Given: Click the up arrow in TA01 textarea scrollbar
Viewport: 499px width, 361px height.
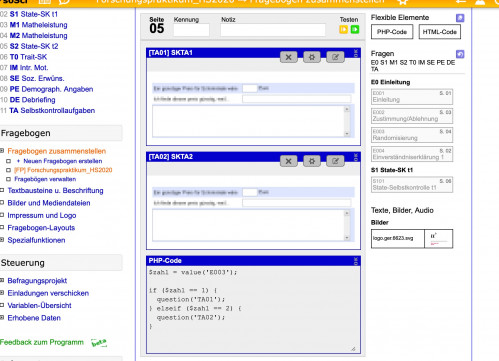Looking at the screenshot, I should 347,109.
